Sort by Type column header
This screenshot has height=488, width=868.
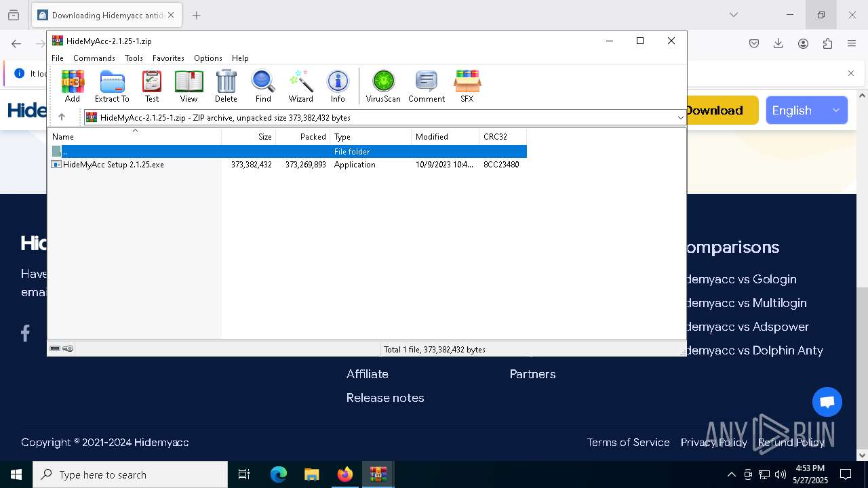(371, 136)
